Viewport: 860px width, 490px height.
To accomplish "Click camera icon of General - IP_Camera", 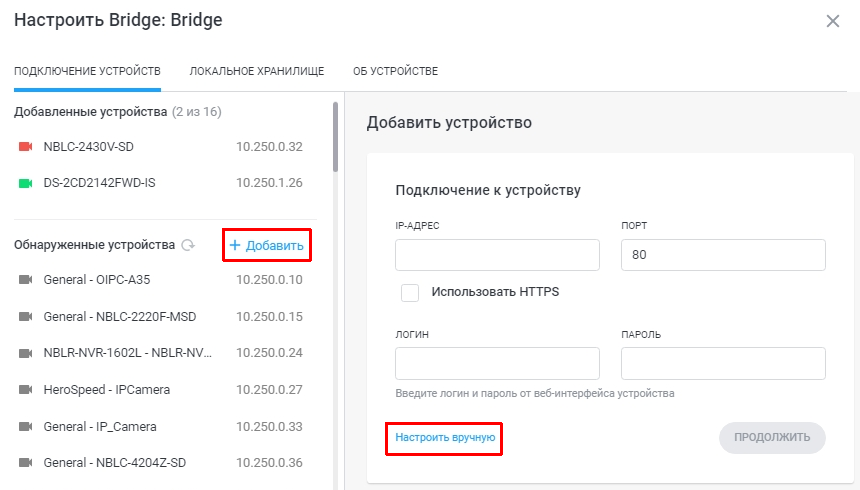I will point(26,426).
